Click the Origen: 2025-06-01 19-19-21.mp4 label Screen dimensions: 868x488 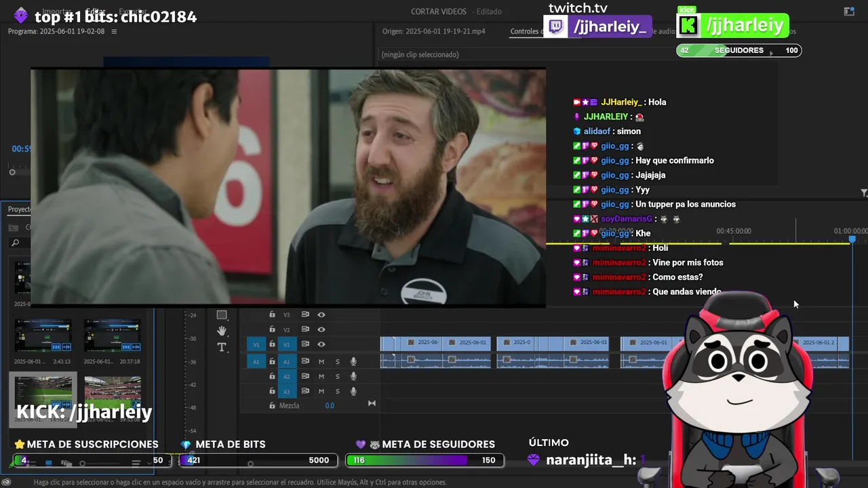click(x=434, y=31)
